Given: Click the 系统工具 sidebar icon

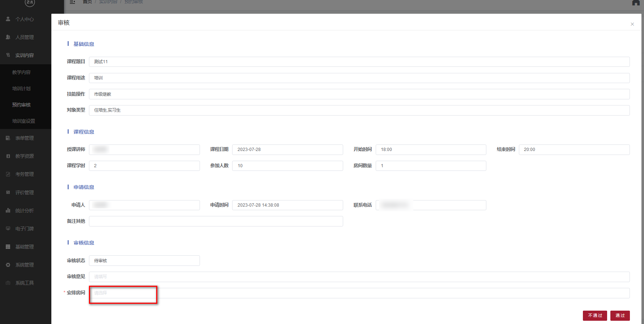Looking at the screenshot, I should coord(8,283).
